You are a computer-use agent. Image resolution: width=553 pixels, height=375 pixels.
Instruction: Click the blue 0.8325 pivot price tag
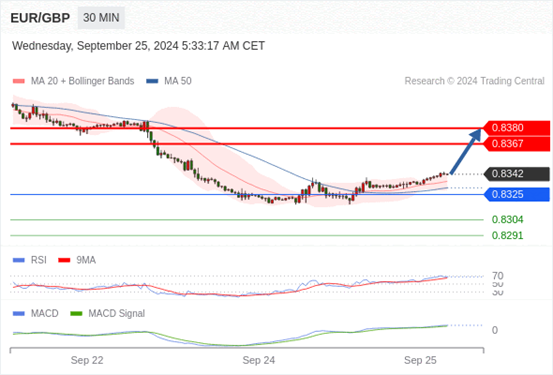pyautogui.click(x=516, y=194)
